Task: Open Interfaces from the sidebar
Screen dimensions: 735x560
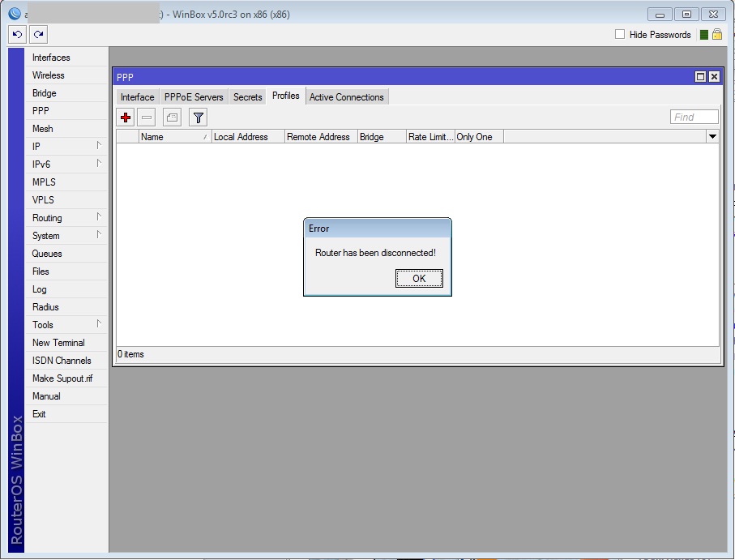Action: click(66, 58)
